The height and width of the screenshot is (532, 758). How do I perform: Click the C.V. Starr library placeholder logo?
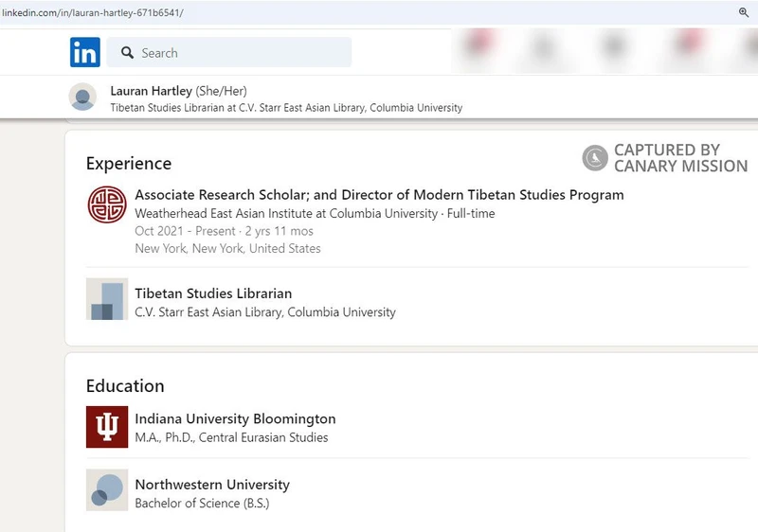point(107,299)
